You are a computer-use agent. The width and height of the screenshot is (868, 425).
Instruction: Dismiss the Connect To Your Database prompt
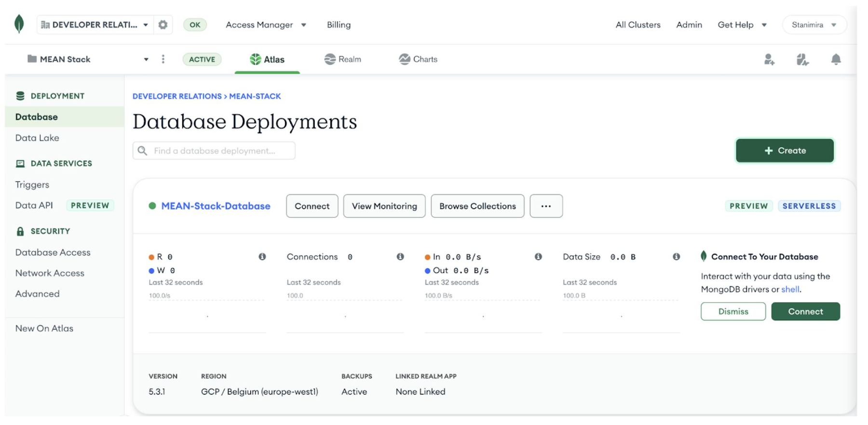(x=733, y=312)
